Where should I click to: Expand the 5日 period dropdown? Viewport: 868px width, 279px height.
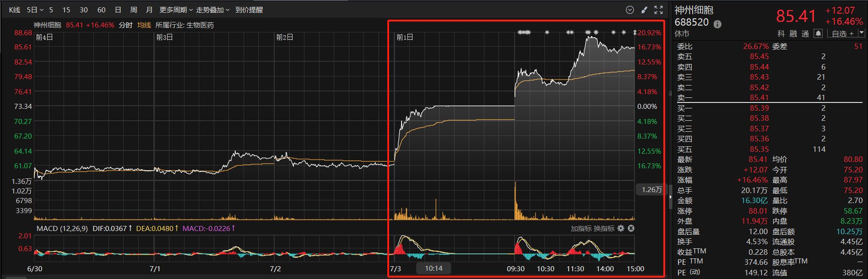click(x=35, y=10)
